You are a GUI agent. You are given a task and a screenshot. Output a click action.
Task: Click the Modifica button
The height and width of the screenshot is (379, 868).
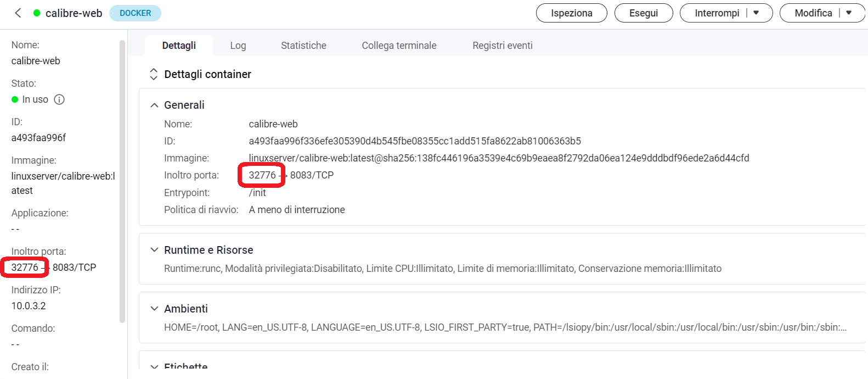[813, 13]
